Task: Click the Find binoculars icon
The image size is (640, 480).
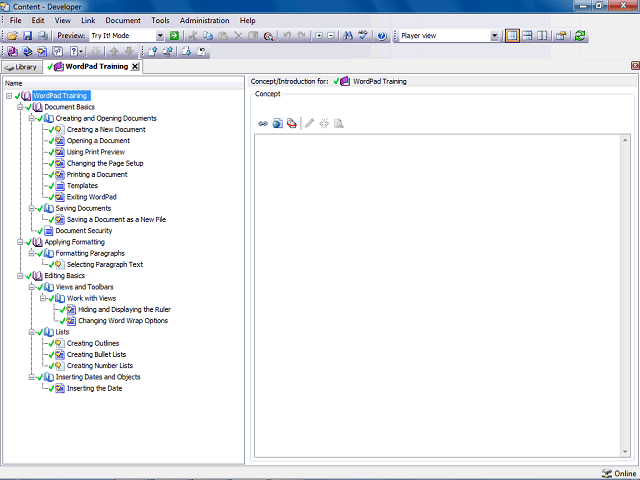Action: [x=348, y=36]
